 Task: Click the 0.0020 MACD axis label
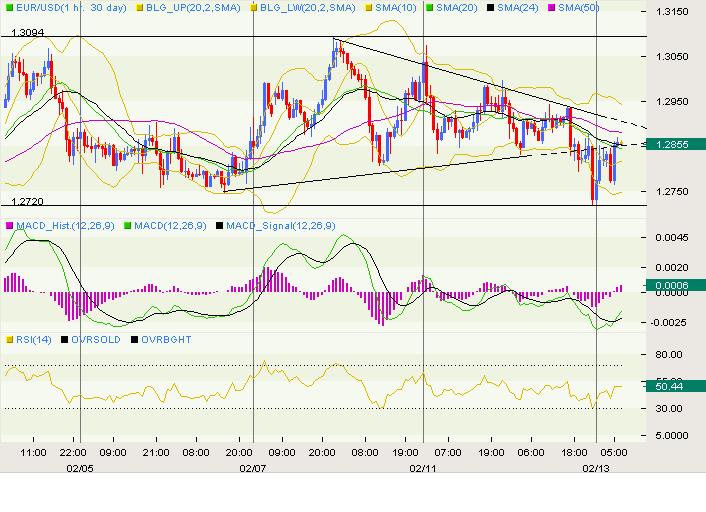point(672,267)
